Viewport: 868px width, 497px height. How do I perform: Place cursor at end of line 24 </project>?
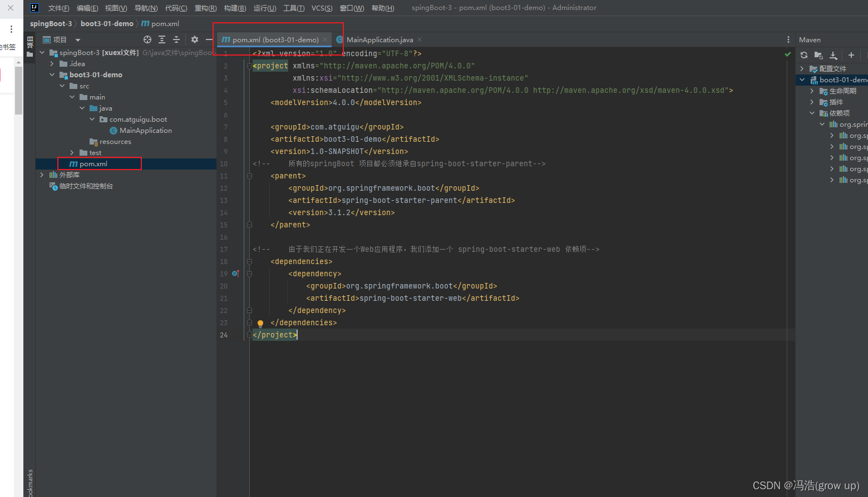click(298, 335)
